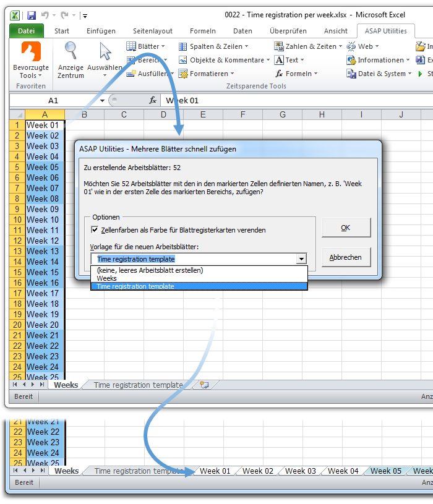Open the Datei tab
The height and width of the screenshot is (504, 433).
pyautogui.click(x=27, y=31)
